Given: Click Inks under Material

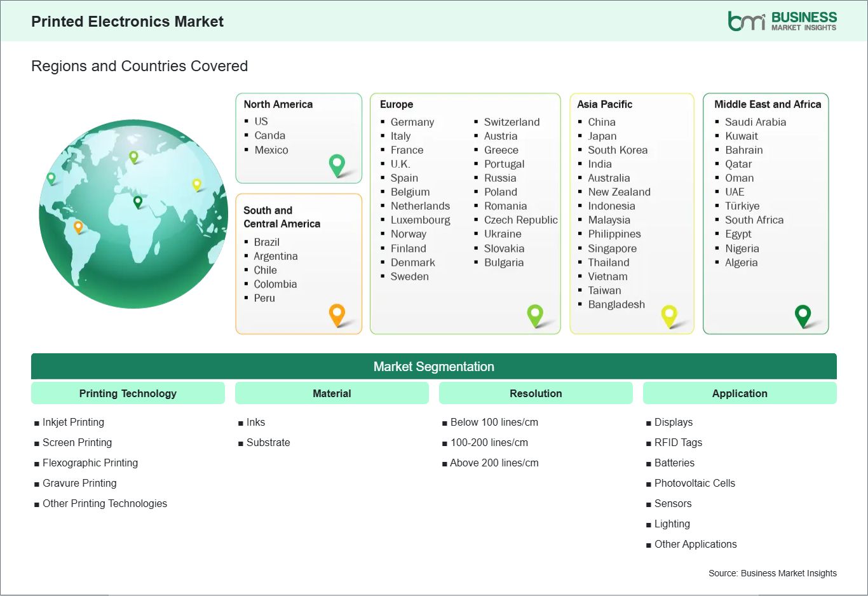Looking at the screenshot, I should tap(255, 422).
